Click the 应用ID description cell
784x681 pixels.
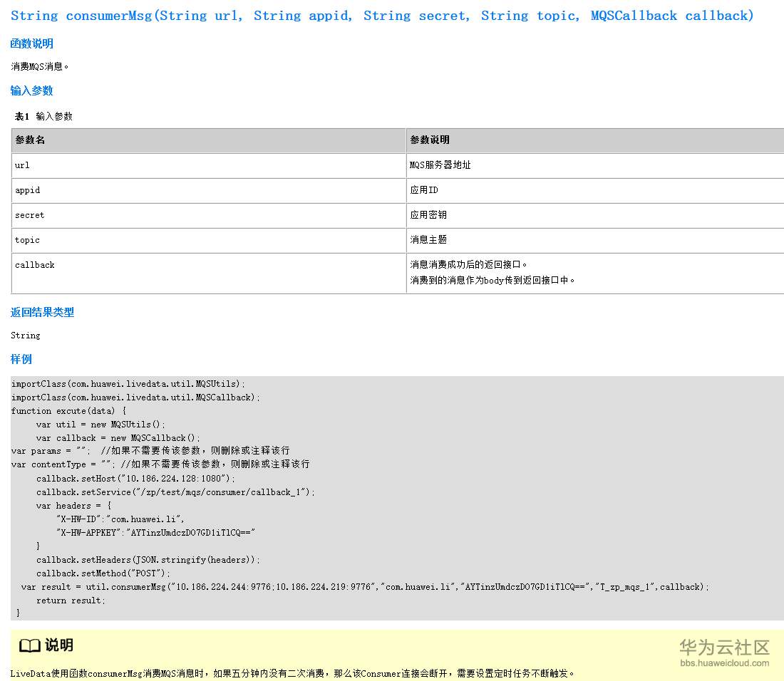[x=595, y=190]
